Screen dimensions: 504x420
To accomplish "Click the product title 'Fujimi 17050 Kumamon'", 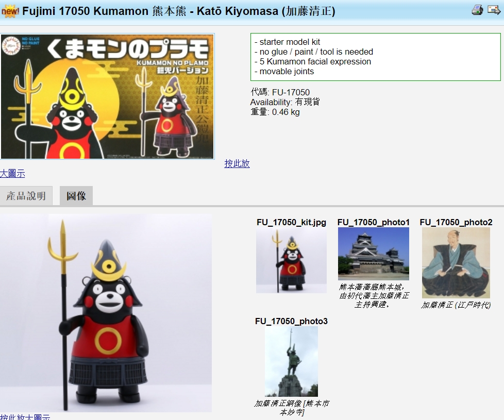I will (85, 11).
